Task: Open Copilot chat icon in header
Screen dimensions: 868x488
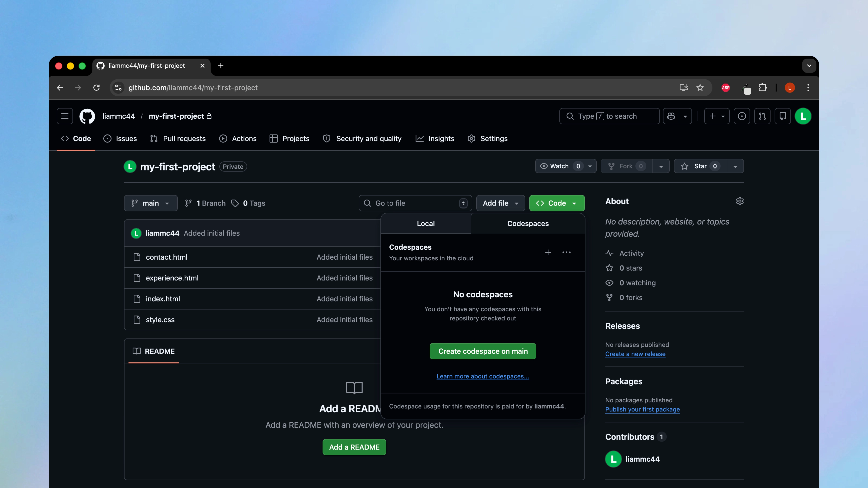Action: (x=671, y=116)
